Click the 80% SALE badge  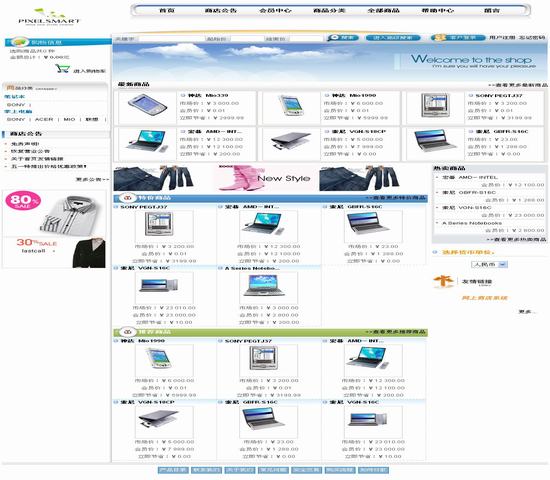(x=23, y=200)
